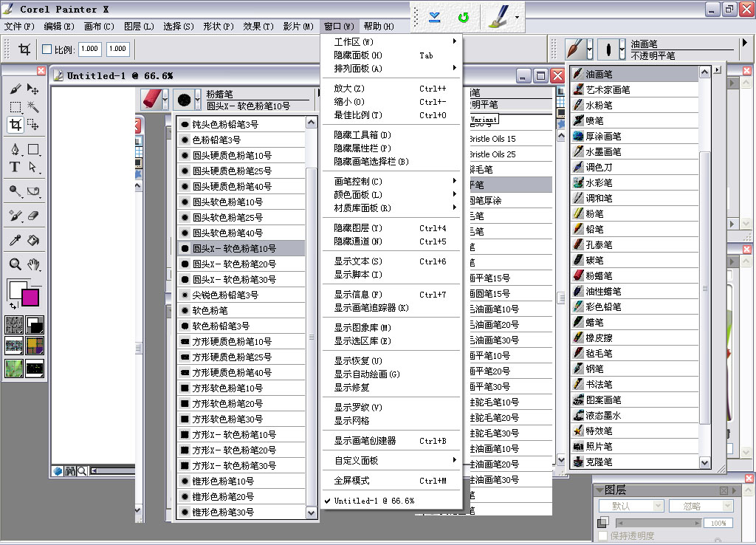The height and width of the screenshot is (545, 756).
Task: Expand the 自定义面板 submenu
Action: pyautogui.click(x=391, y=461)
